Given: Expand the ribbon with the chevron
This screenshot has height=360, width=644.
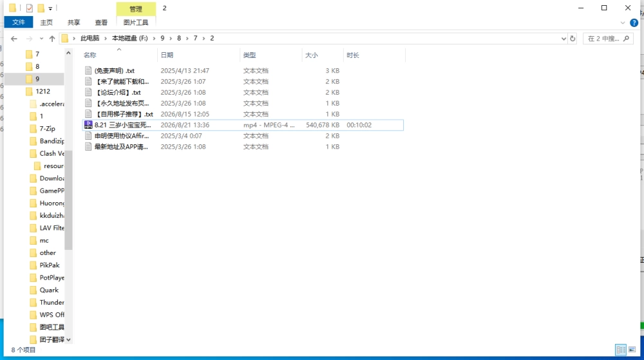Looking at the screenshot, I should (x=623, y=23).
